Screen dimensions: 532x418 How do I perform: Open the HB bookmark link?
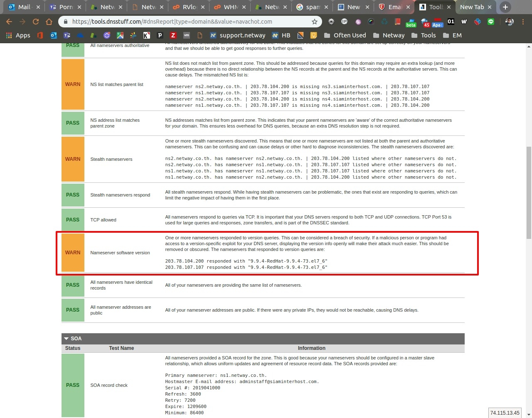[x=281, y=35]
